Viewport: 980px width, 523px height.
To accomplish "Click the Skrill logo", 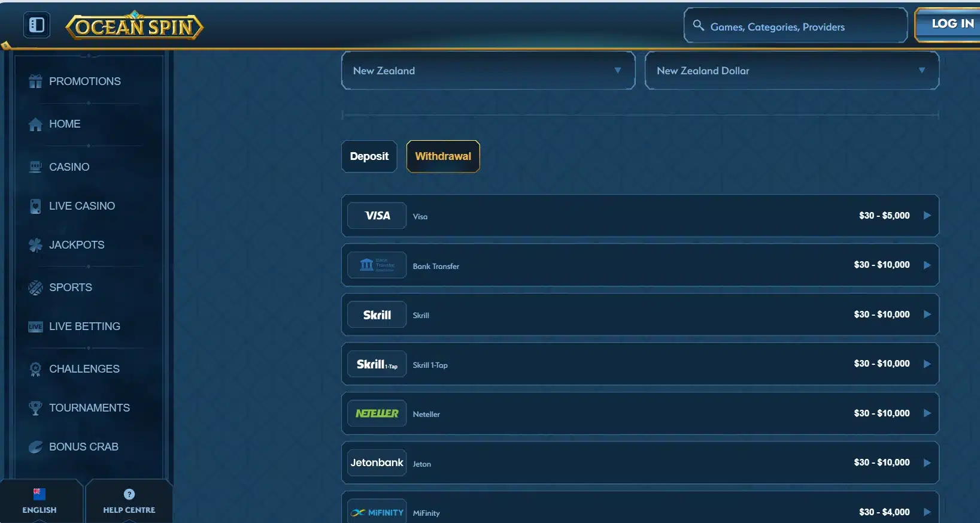I will 377,315.
